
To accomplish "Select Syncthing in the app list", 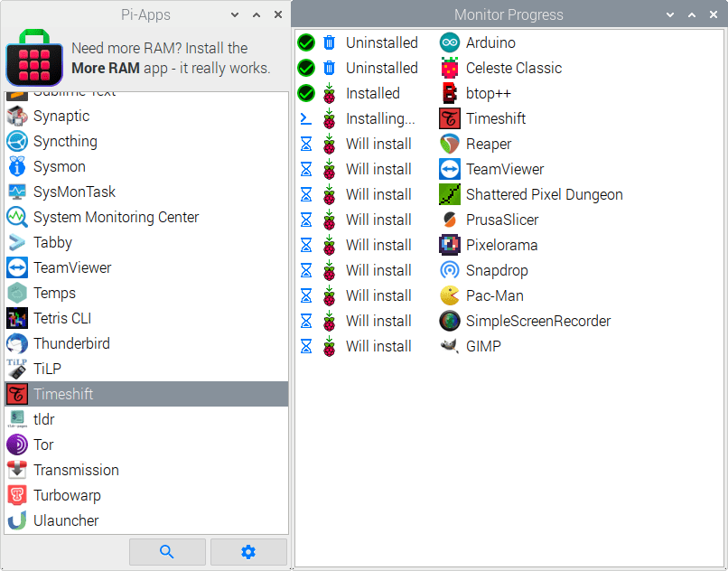I will pyautogui.click(x=146, y=141).
